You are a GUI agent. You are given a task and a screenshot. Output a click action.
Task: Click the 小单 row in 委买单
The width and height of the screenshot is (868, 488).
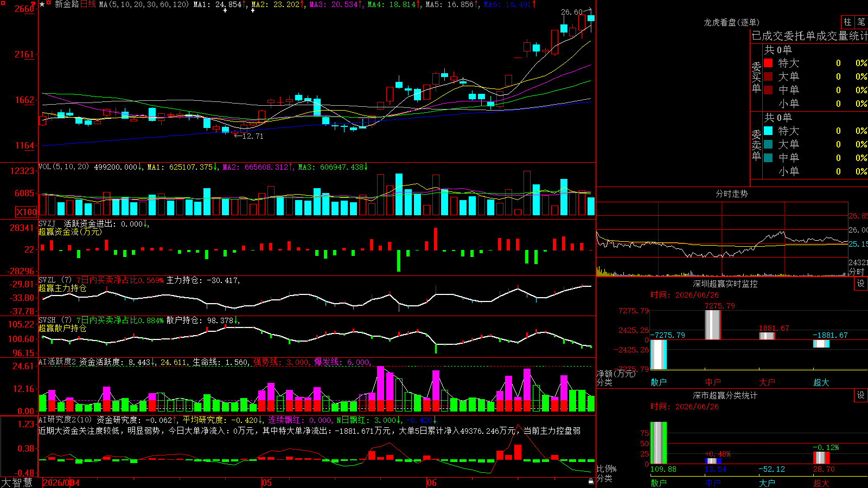(x=815, y=104)
